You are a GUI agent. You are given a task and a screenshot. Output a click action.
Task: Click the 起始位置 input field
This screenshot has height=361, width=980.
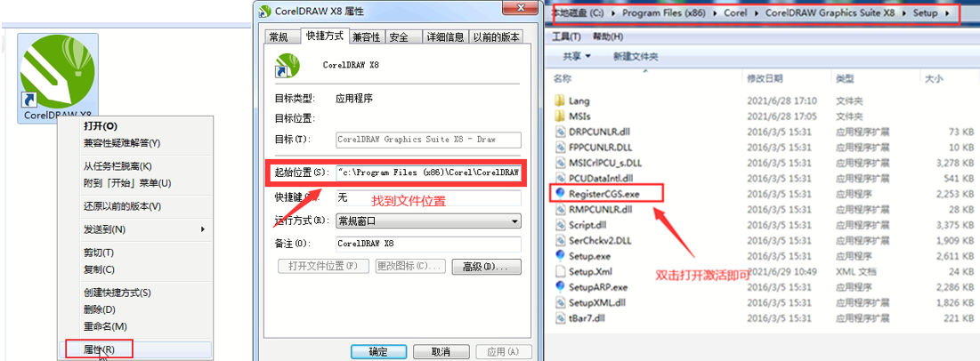click(x=427, y=172)
